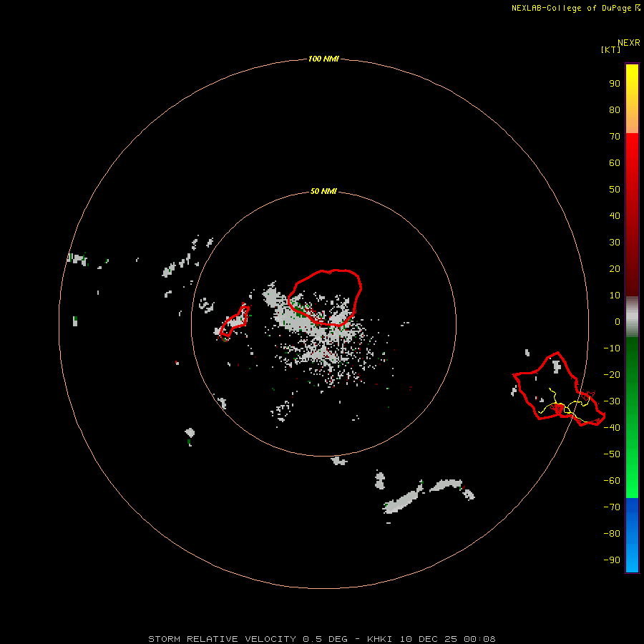Click the NEXR label above color scale
Image resolution: width=644 pixels, height=644 pixels.
629,43
